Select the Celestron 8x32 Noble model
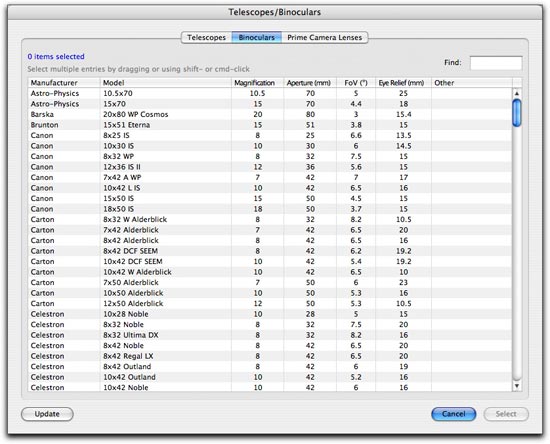Viewport: 550px width, 444px height. [x=123, y=325]
